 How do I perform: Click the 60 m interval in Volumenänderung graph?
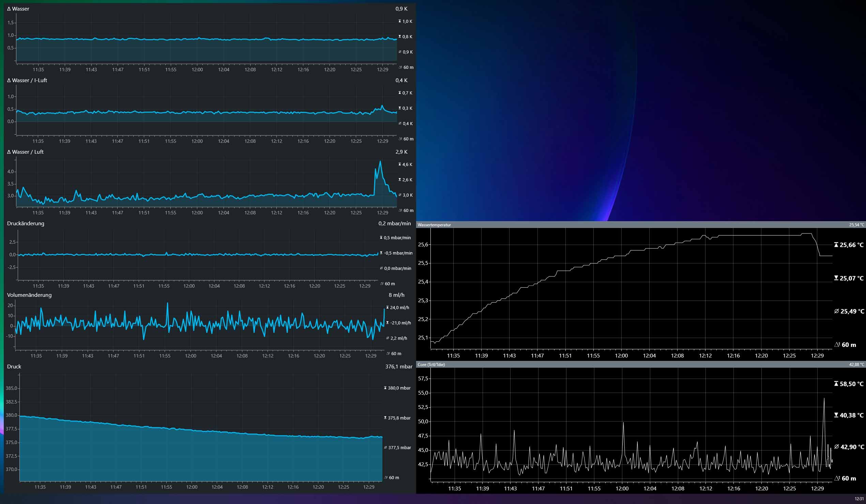click(x=396, y=353)
